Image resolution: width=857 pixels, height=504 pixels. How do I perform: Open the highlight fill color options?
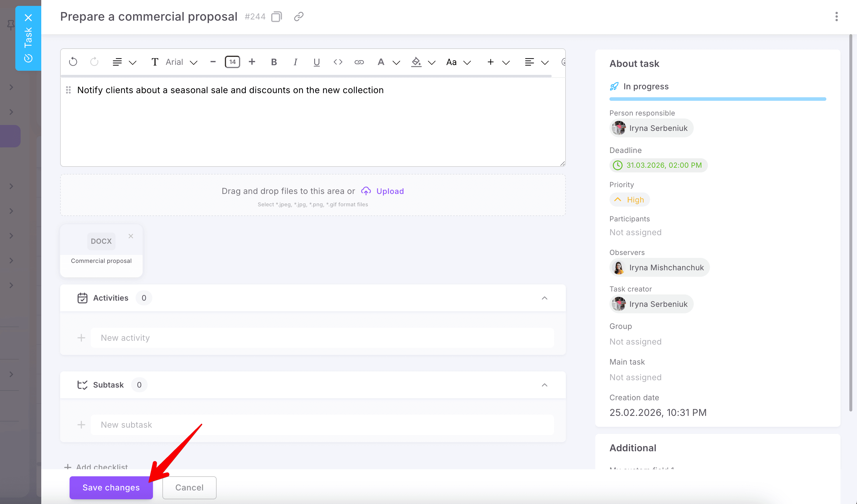431,62
